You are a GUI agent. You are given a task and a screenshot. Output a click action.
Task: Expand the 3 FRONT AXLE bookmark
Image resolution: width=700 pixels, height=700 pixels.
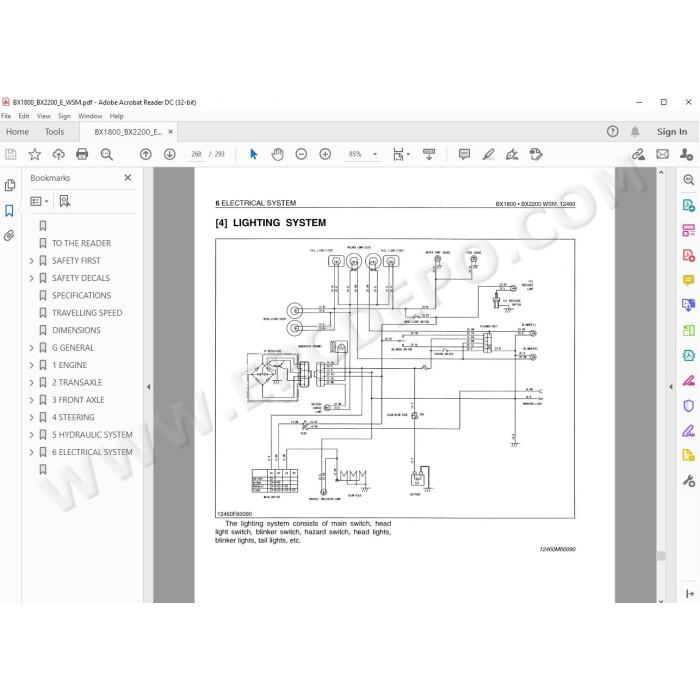(31, 400)
